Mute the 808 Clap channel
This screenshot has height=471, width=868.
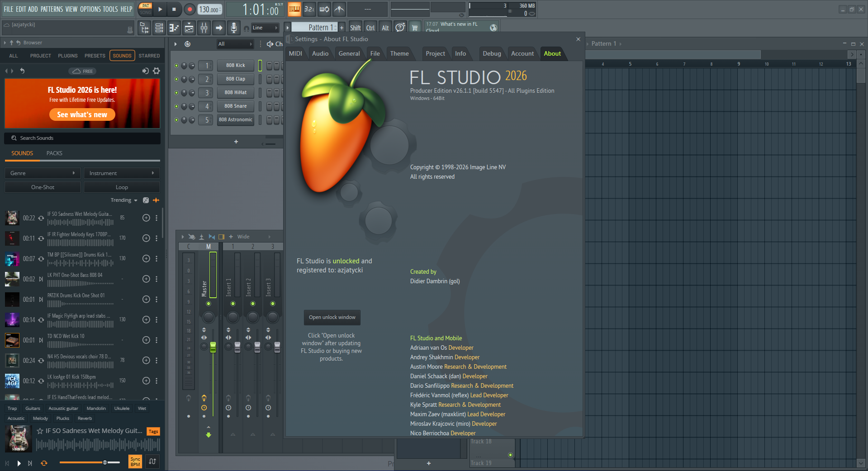(176, 79)
